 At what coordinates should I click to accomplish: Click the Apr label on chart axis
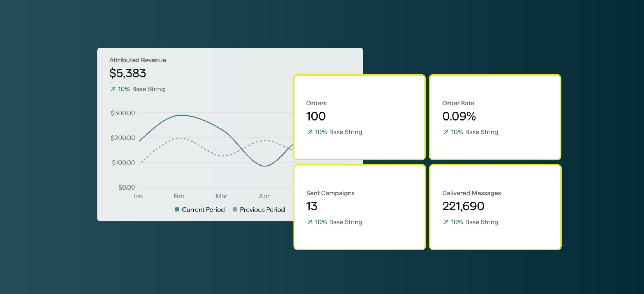[x=264, y=196]
